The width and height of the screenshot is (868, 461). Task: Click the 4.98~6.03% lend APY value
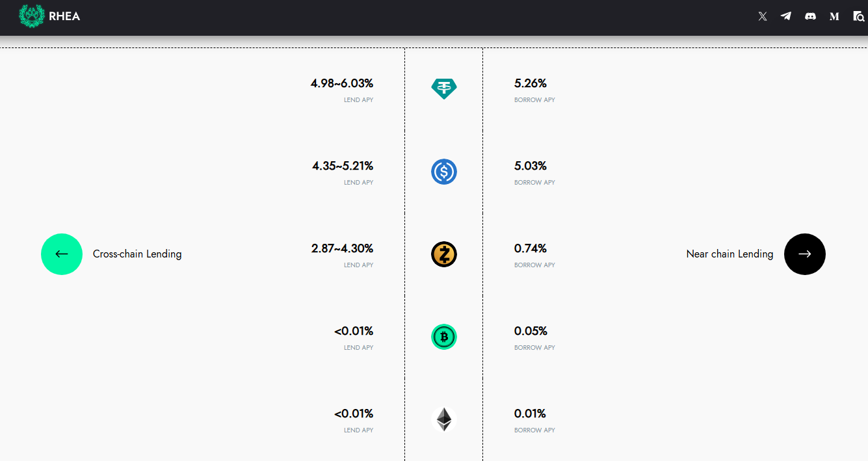pos(342,83)
